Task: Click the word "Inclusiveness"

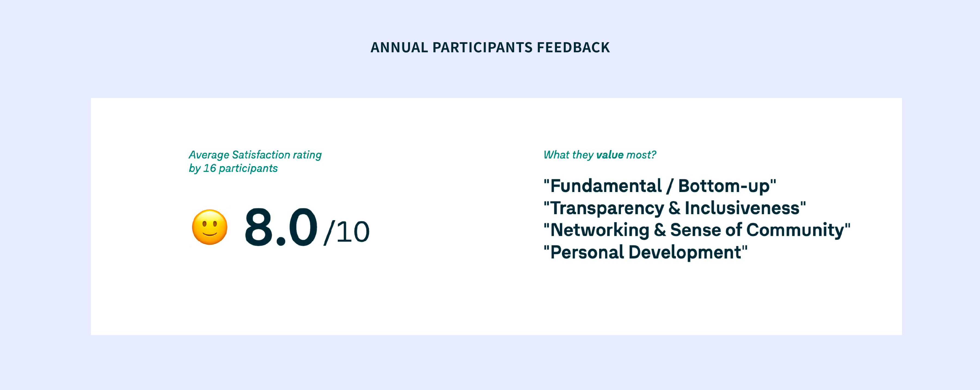Action: pos(742,208)
